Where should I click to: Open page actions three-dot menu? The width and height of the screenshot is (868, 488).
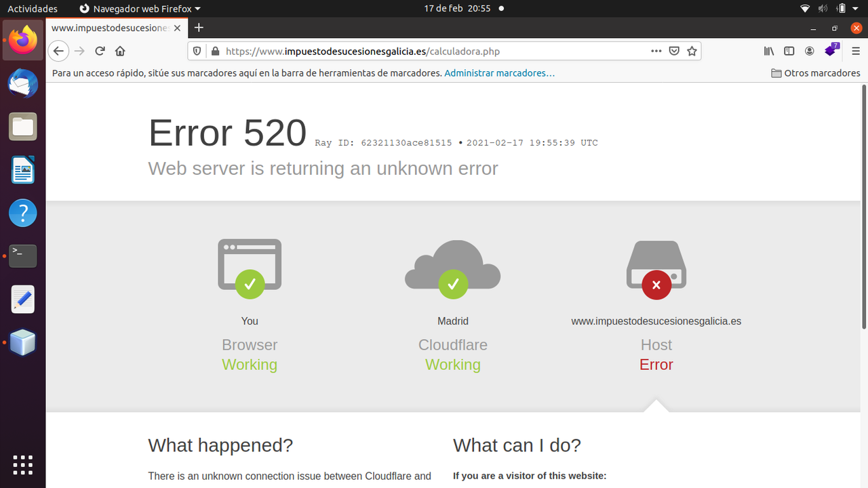[x=656, y=51]
